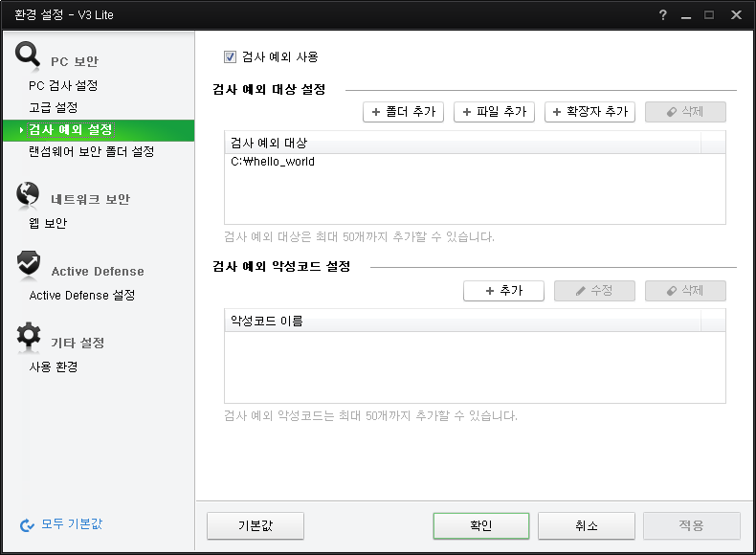The image size is (756, 555).
Task: Click the 모두 기본값 reset arrow icon
Action: click(27, 524)
